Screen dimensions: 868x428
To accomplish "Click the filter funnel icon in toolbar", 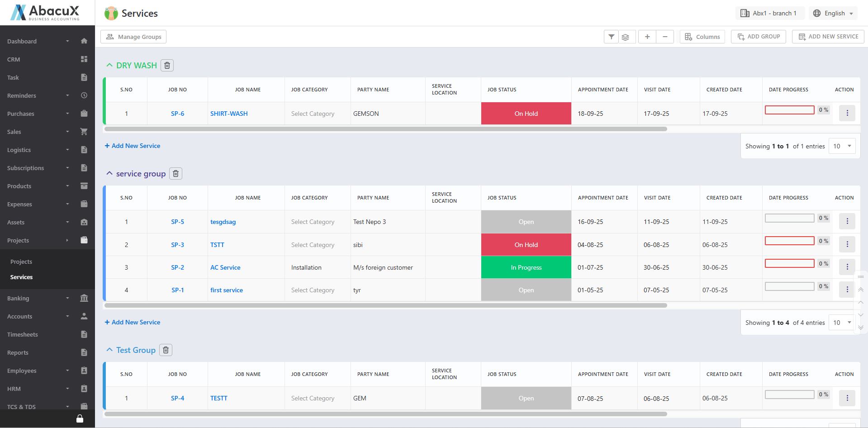I will (611, 37).
